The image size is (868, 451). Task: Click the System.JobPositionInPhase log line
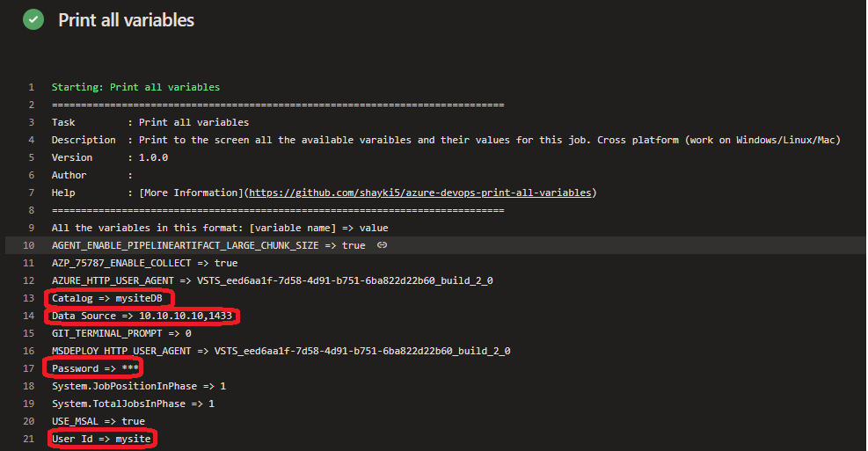click(138, 386)
